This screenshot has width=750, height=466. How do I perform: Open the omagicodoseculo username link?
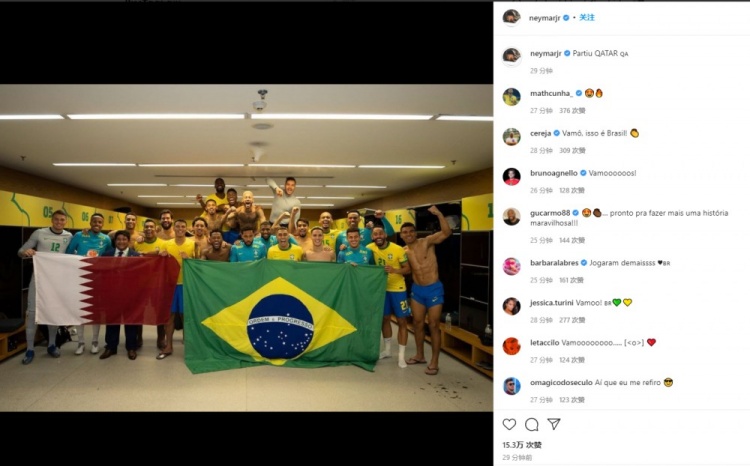[x=561, y=383]
